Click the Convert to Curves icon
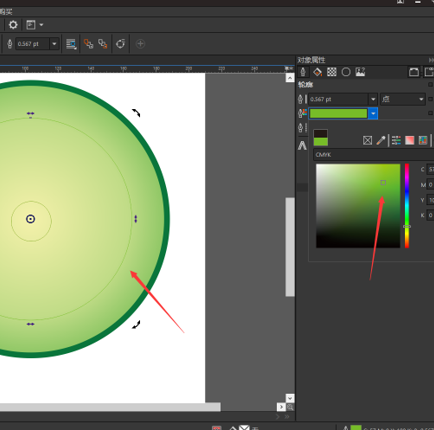Image resolution: width=434 pixels, height=430 pixels. [x=120, y=44]
